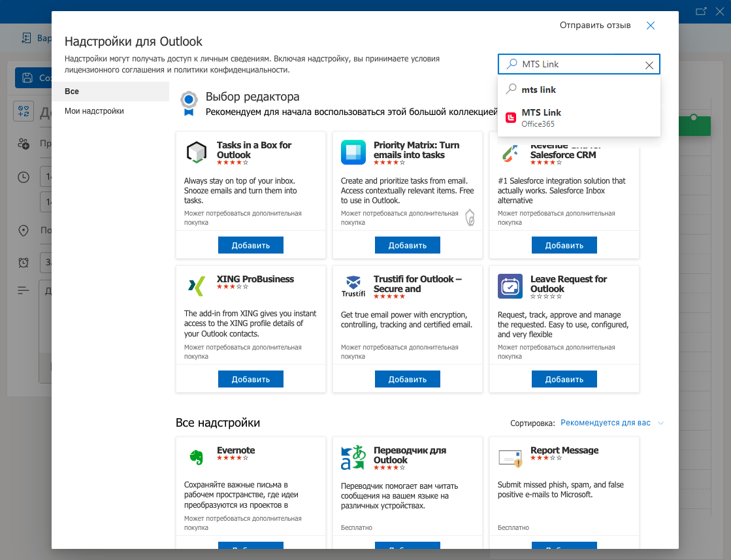731x560 pixels.
Task: Add the Trustifi for Outlook add-in
Action: [x=408, y=379]
